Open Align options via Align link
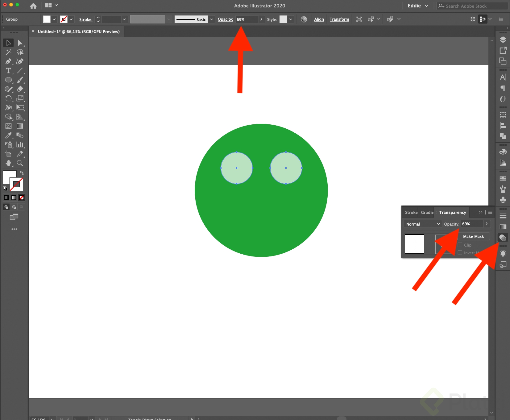This screenshot has height=420, width=510. pos(319,19)
